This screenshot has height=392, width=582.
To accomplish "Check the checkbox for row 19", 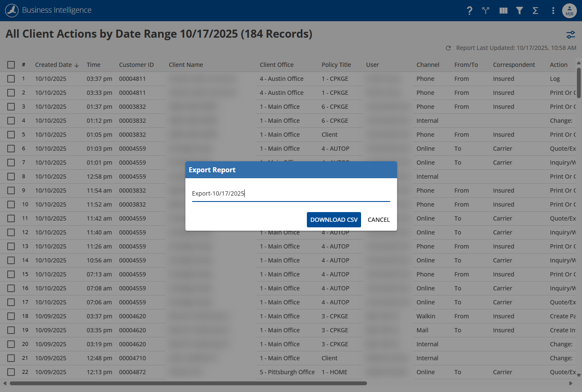I will click(11, 330).
